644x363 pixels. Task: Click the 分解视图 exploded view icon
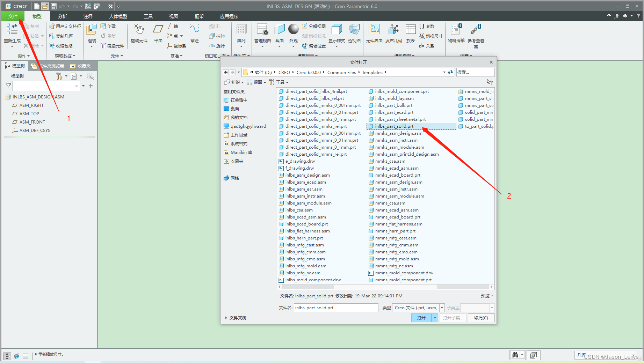pyautogui.click(x=305, y=26)
